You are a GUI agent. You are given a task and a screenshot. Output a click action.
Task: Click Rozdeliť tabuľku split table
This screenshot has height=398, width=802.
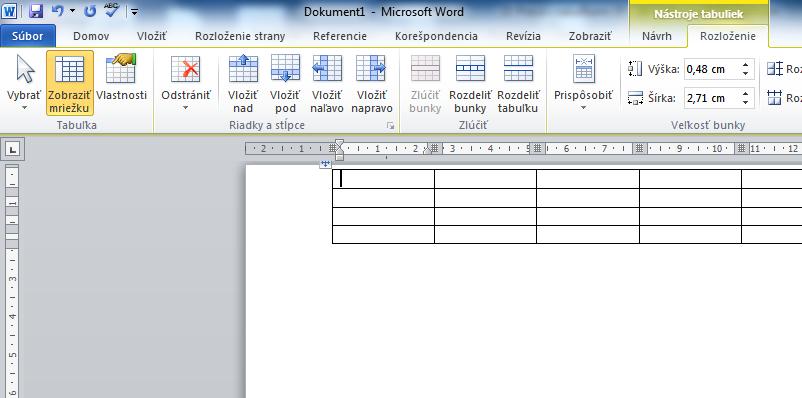pos(518,83)
